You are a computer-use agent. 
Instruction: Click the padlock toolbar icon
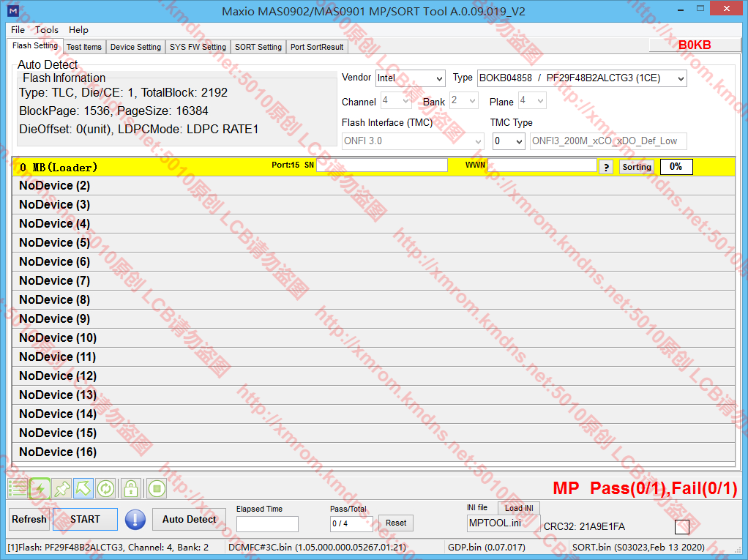[130, 488]
